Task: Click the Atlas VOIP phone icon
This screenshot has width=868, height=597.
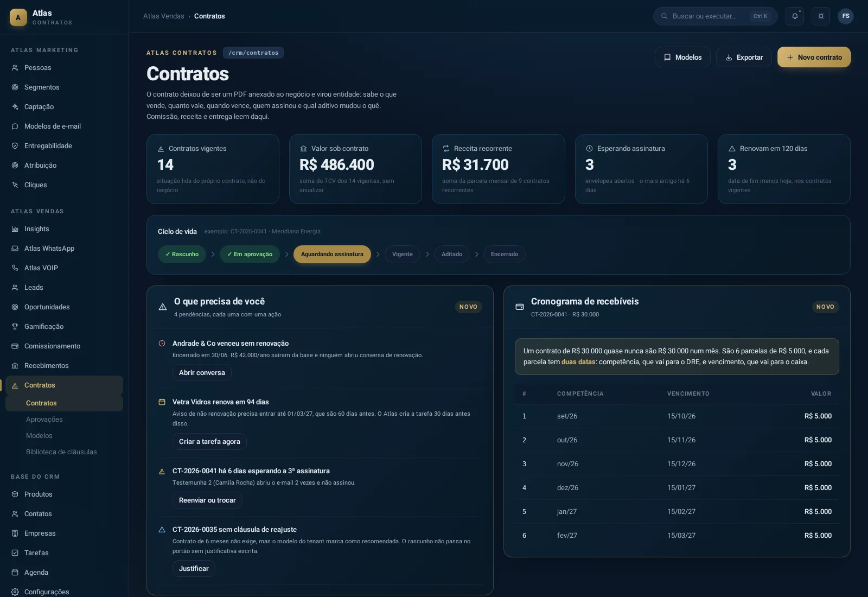Action: (x=15, y=268)
